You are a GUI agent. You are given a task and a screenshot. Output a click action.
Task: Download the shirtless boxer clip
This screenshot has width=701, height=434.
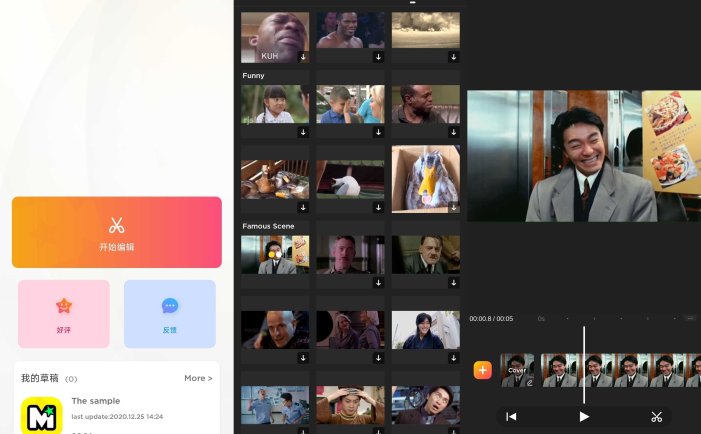(379, 57)
